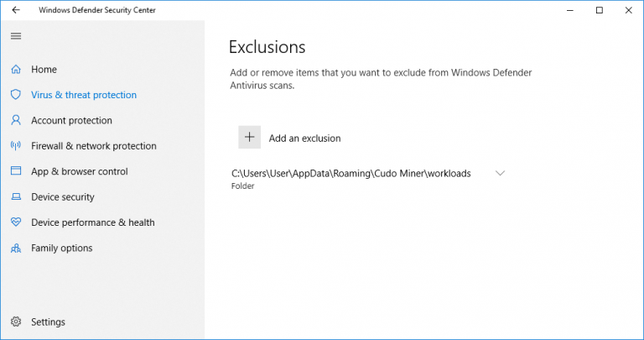The width and height of the screenshot is (644, 340).
Task: Click the Firewall & network antenna icon
Action: point(16,146)
